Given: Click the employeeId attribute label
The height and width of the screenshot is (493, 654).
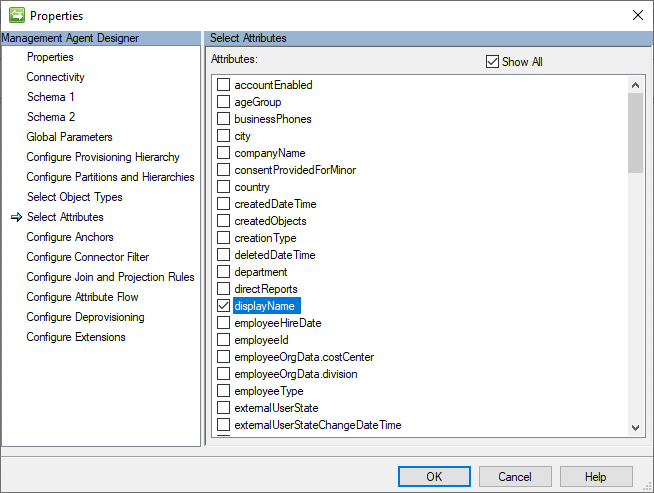Looking at the screenshot, I should pyautogui.click(x=262, y=340).
